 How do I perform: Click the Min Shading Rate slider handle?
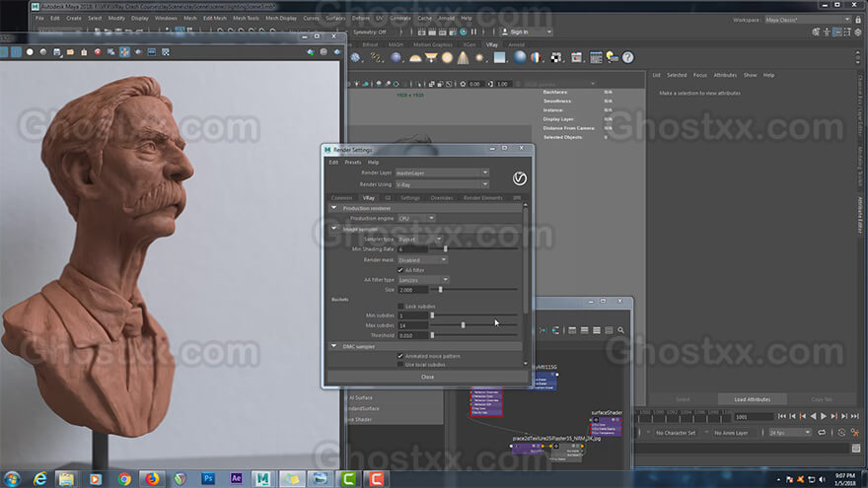click(x=445, y=249)
